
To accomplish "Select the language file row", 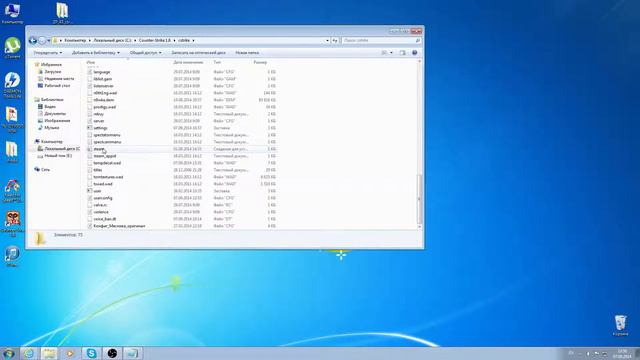I will [x=182, y=72].
